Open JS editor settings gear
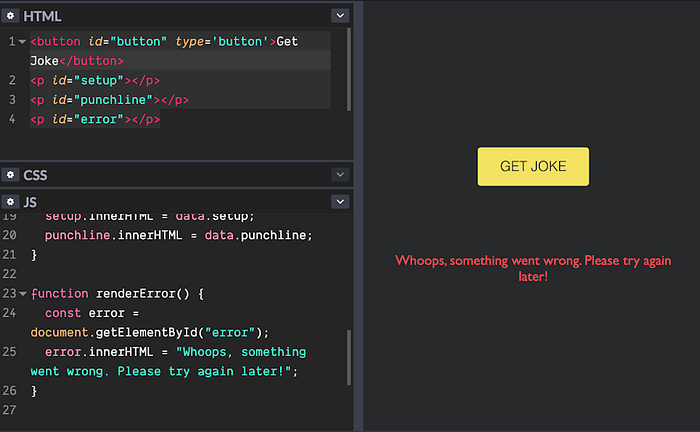 [10, 202]
